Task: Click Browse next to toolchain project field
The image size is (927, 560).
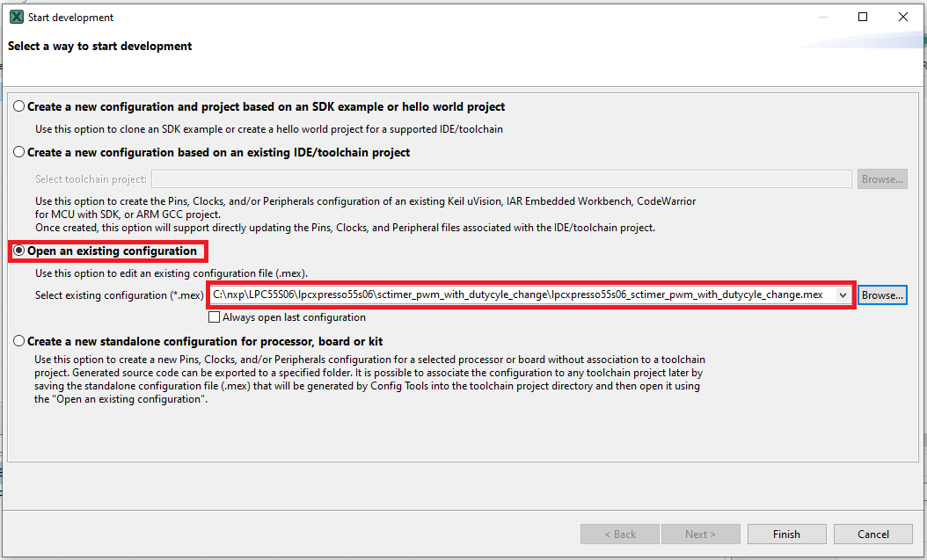Action: click(x=882, y=179)
